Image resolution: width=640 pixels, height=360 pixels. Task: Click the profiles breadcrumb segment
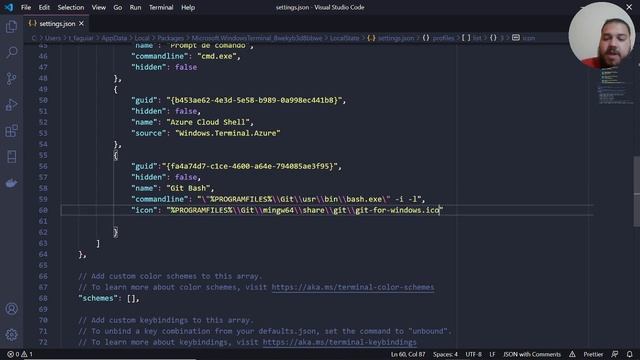click(x=438, y=38)
